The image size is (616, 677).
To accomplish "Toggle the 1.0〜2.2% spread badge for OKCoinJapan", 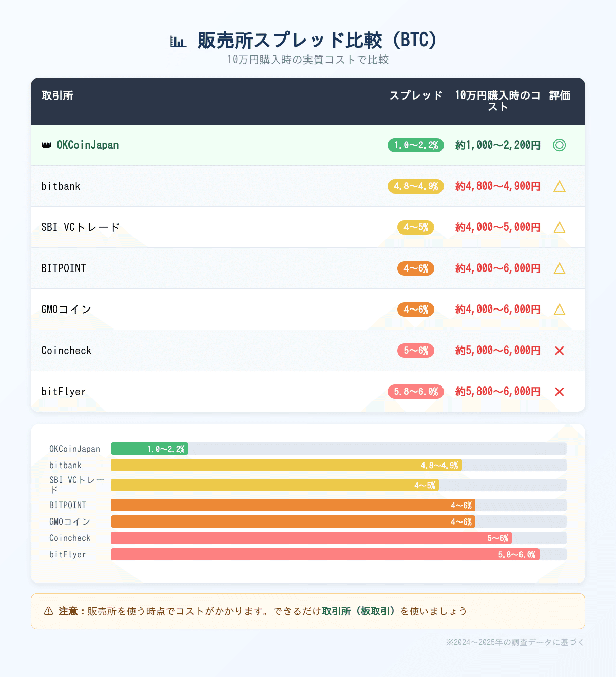I will coord(415,145).
